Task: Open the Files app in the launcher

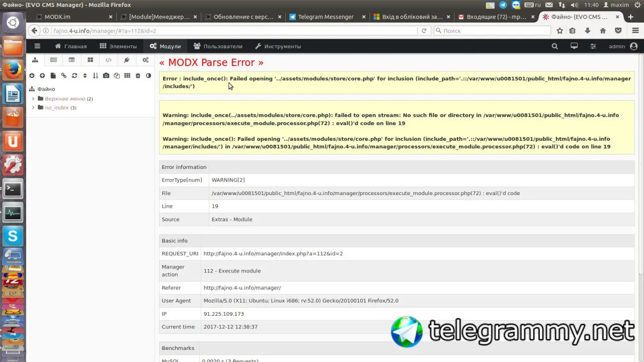Action: (13, 47)
